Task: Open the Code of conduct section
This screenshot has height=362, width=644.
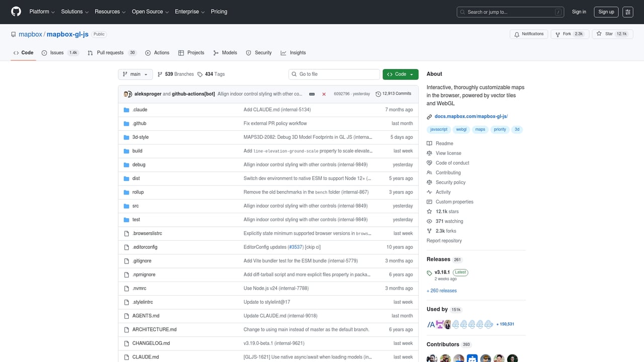Action: coord(452,162)
